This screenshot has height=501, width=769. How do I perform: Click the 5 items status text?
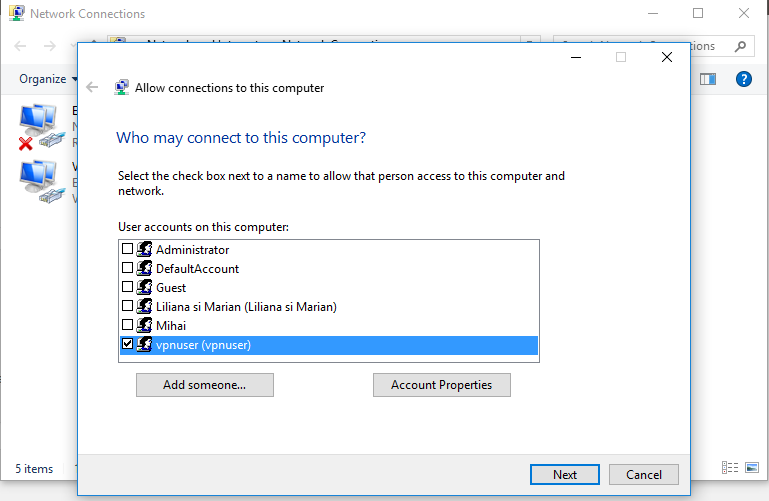click(34, 469)
